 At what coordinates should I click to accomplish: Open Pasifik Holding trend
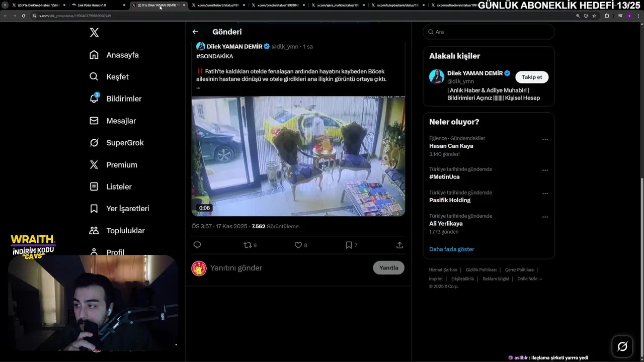click(450, 200)
